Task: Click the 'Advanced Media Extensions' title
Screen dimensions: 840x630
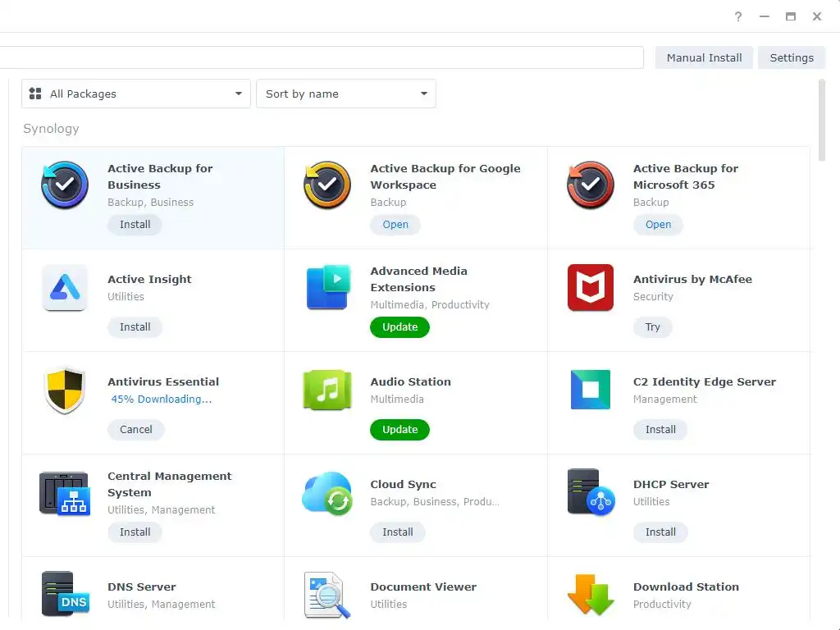Action: click(419, 279)
